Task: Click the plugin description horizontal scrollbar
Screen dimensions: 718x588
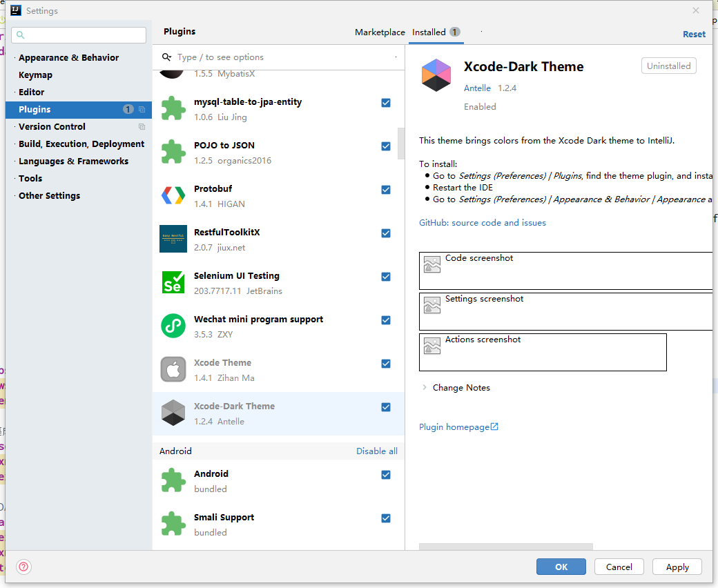Action: 506,547
